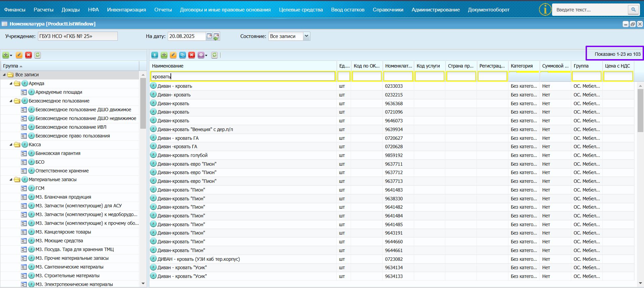Click the icon of row with code 0233033
644x288 pixels.
click(x=153, y=86)
